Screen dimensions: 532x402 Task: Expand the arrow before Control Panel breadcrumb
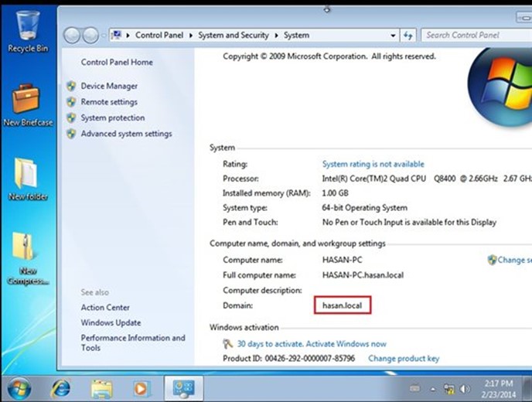pyautogui.click(x=128, y=36)
